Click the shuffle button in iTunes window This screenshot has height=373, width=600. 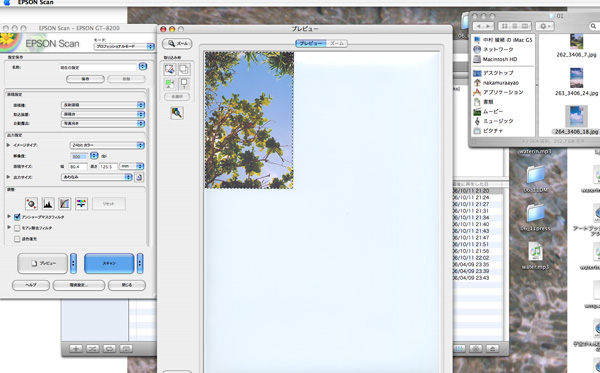[x=93, y=349]
